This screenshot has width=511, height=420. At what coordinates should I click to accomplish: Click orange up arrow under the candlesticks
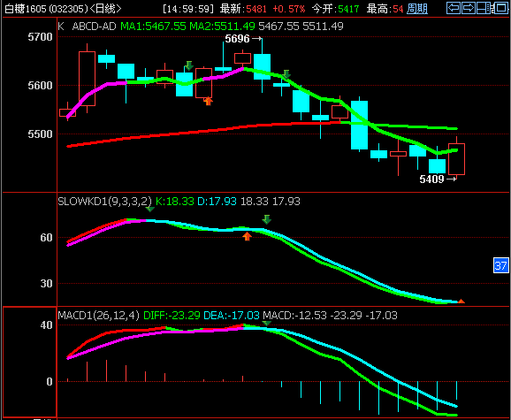point(209,101)
